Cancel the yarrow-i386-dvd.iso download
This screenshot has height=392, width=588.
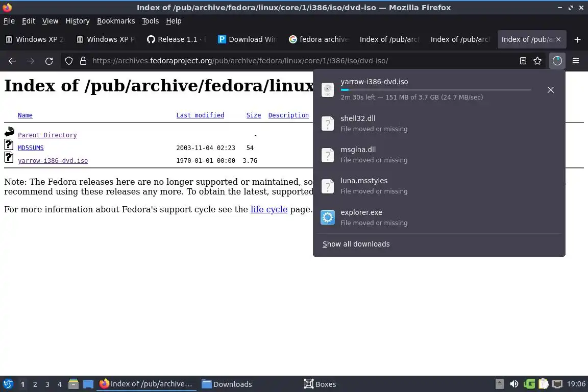[551, 90]
